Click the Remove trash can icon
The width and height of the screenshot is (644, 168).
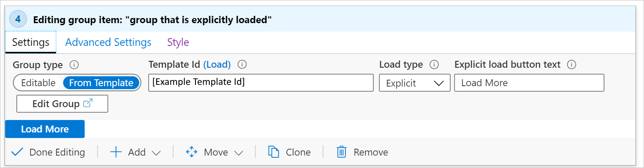342,152
